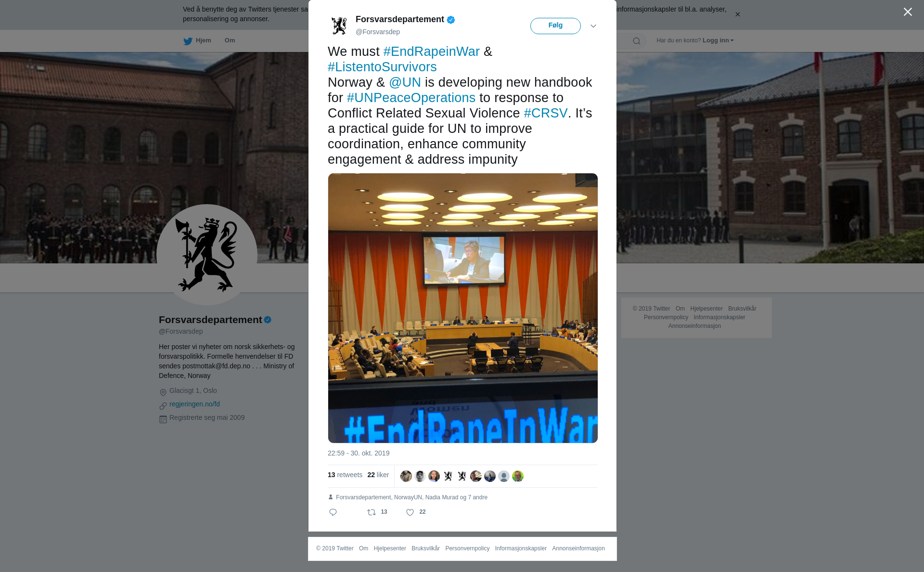Screen dimensions: 924x572
Task: Open the Om menu item
Action: (x=230, y=40)
